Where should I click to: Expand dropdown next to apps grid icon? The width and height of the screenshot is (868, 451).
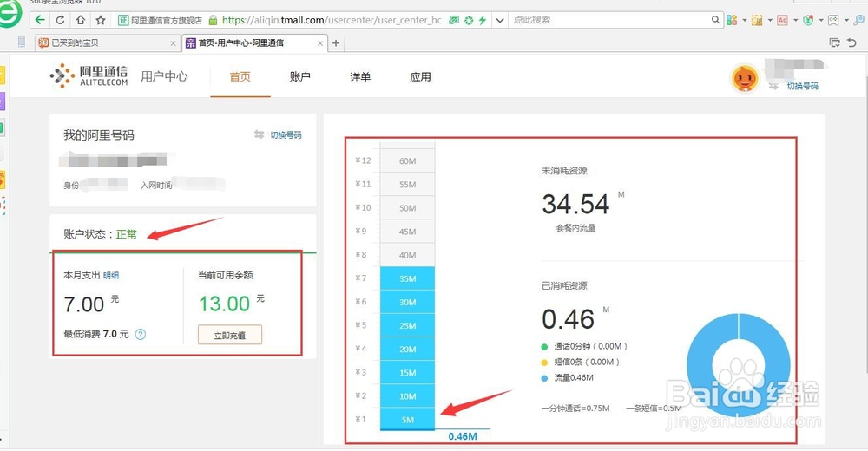tap(745, 21)
